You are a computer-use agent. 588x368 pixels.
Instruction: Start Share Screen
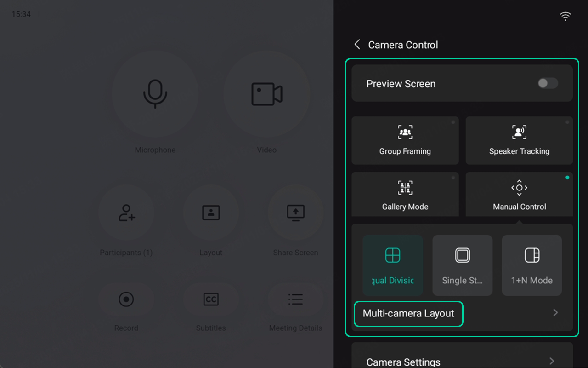coord(295,213)
